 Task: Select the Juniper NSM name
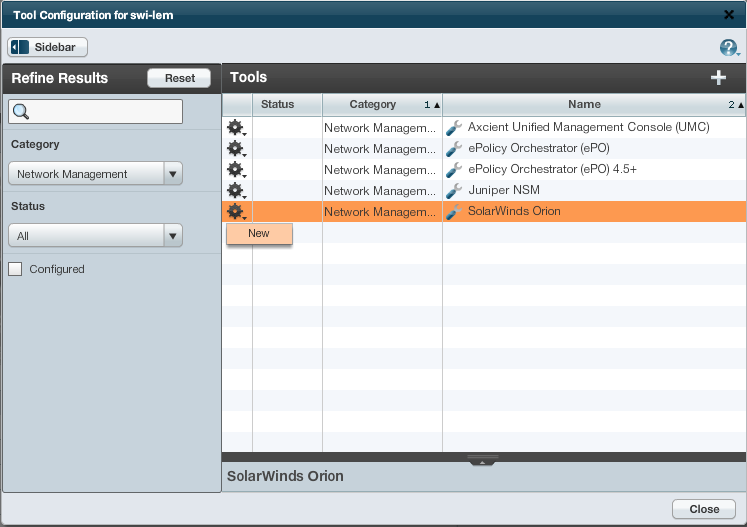[504, 190]
